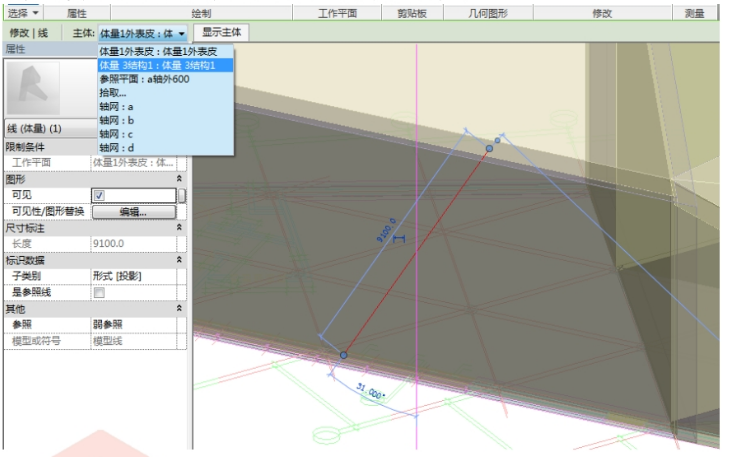Image resolution: width=730 pixels, height=457 pixels.
Task: Click the 9100.0 temporary dimension text
Action: coord(386,230)
